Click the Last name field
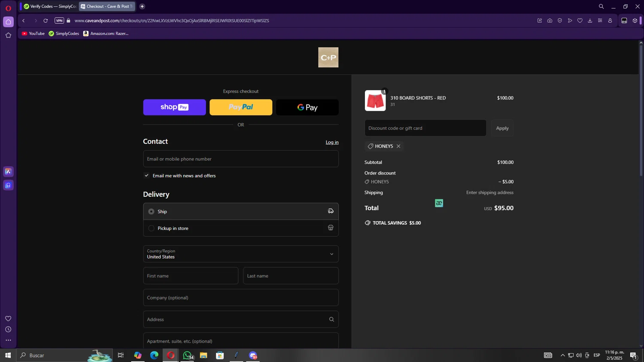 click(291, 276)
